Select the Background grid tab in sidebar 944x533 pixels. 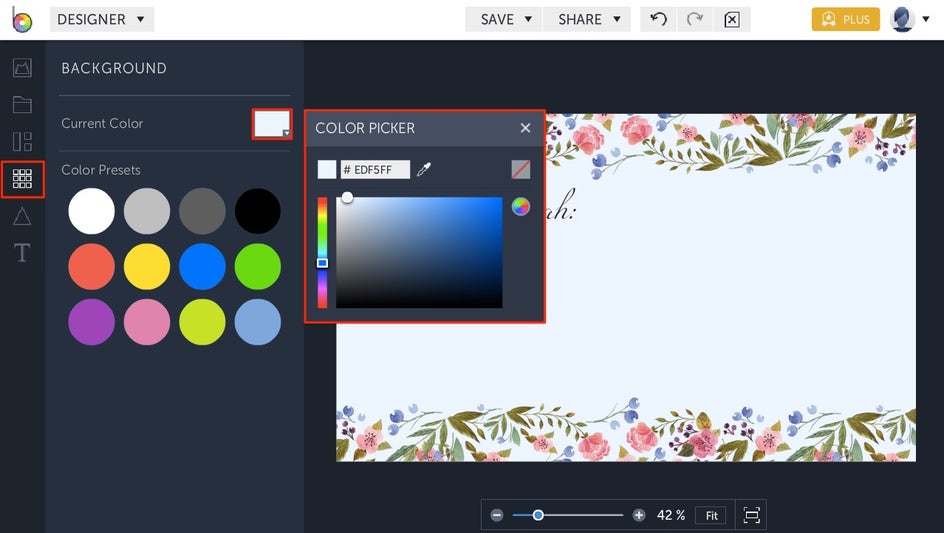[x=22, y=179]
